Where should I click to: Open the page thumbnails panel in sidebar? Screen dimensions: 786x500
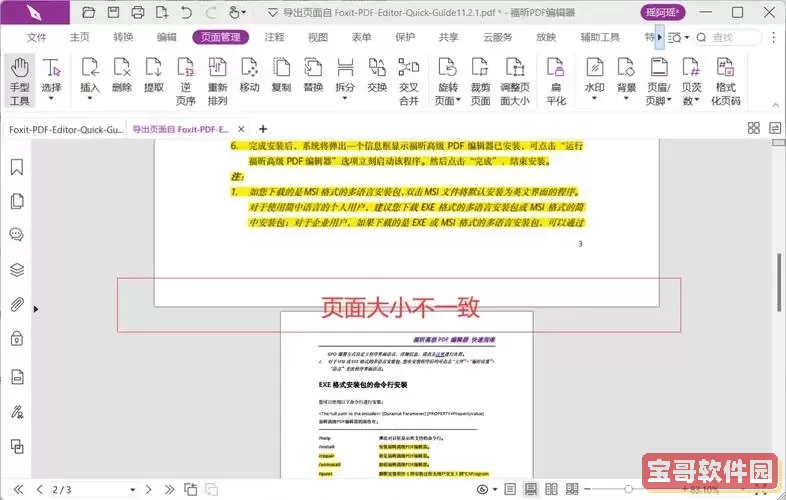[x=17, y=201]
